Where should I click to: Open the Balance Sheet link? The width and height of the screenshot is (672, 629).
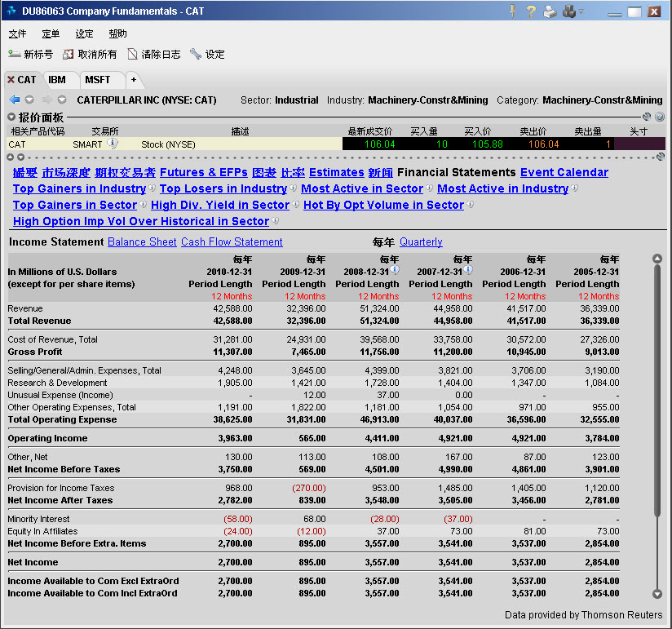[142, 242]
